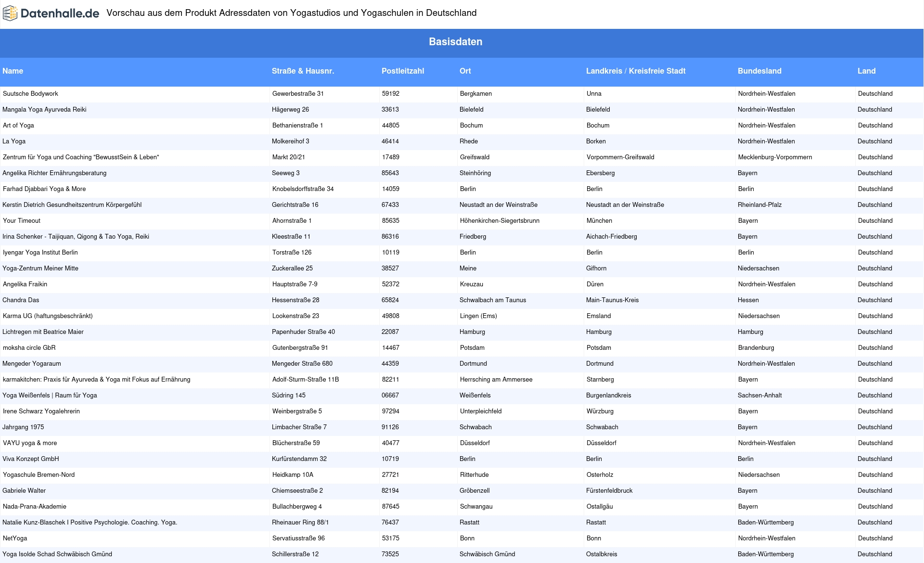Click the town Herrsching am Ammersee
Viewport: 924px width, 563px height.
click(x=496, y=379)
